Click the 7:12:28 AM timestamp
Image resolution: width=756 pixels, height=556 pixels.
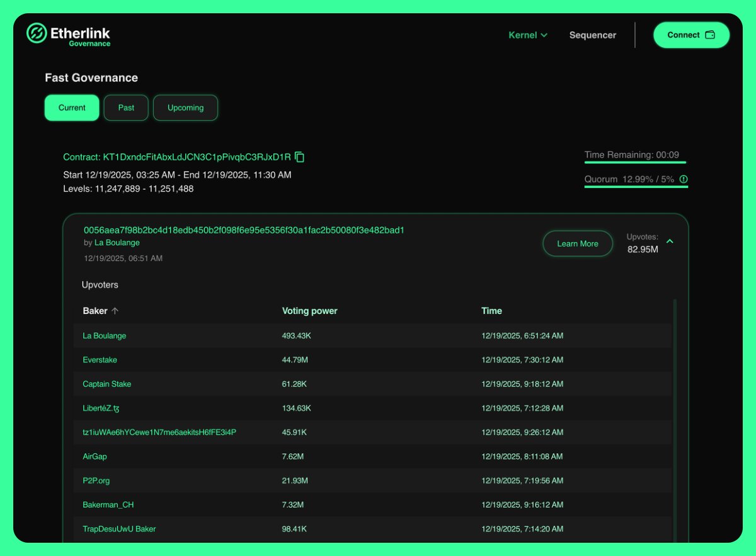coord(522,408)
